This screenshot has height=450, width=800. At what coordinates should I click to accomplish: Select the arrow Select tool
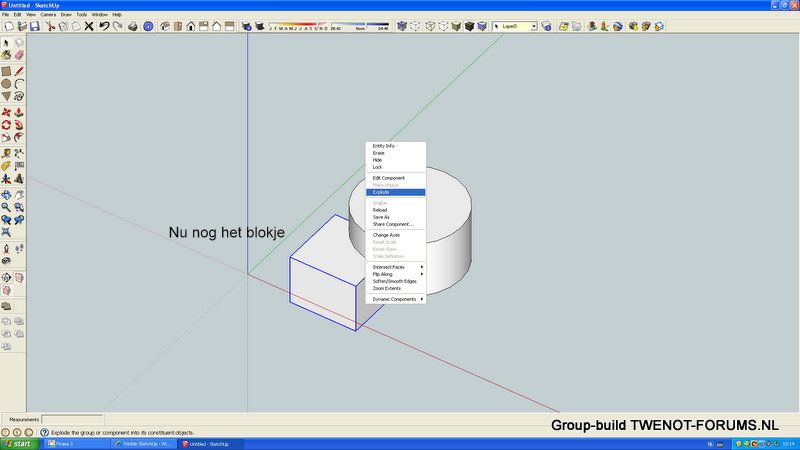(x=6, y=43)
